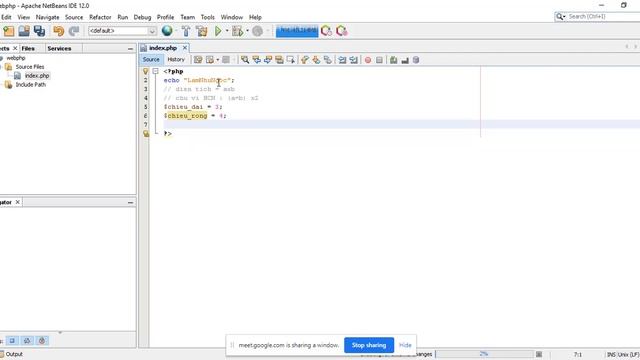Switch to the Services panel tab

pyautogui.click(x=59, y=48)
